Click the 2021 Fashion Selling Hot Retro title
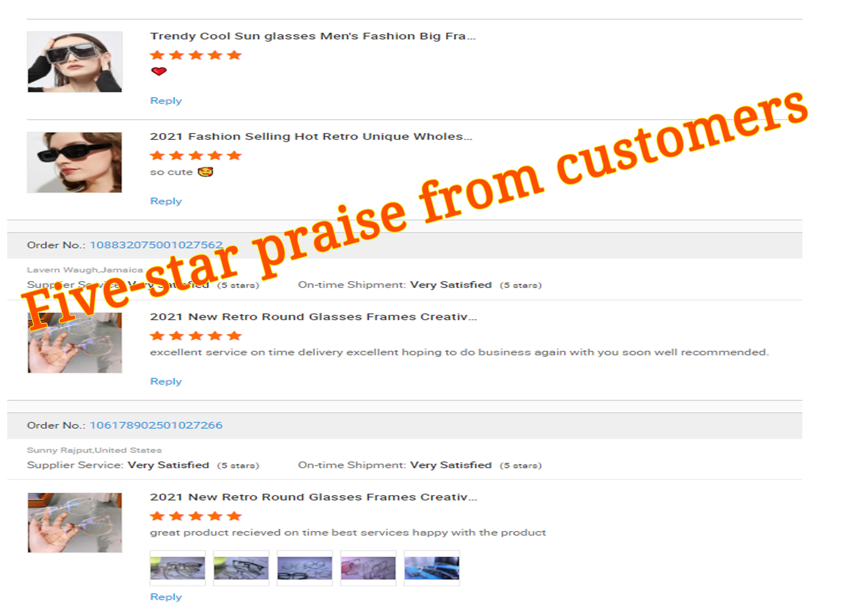844x616 pixels. coord(311,137)
